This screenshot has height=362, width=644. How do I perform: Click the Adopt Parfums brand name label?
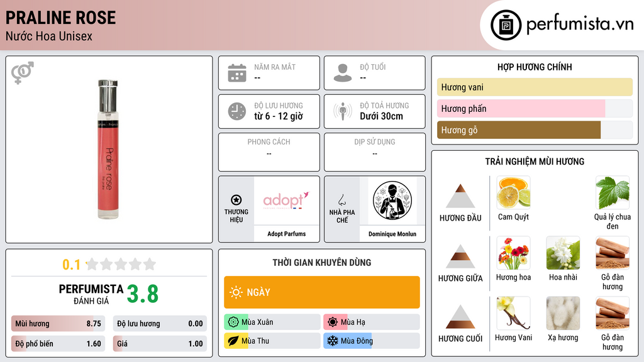tap(287, 234)
